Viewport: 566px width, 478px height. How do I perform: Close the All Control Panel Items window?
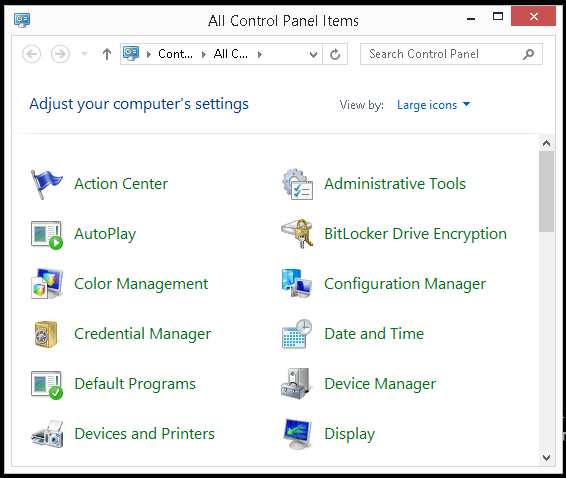533,17
